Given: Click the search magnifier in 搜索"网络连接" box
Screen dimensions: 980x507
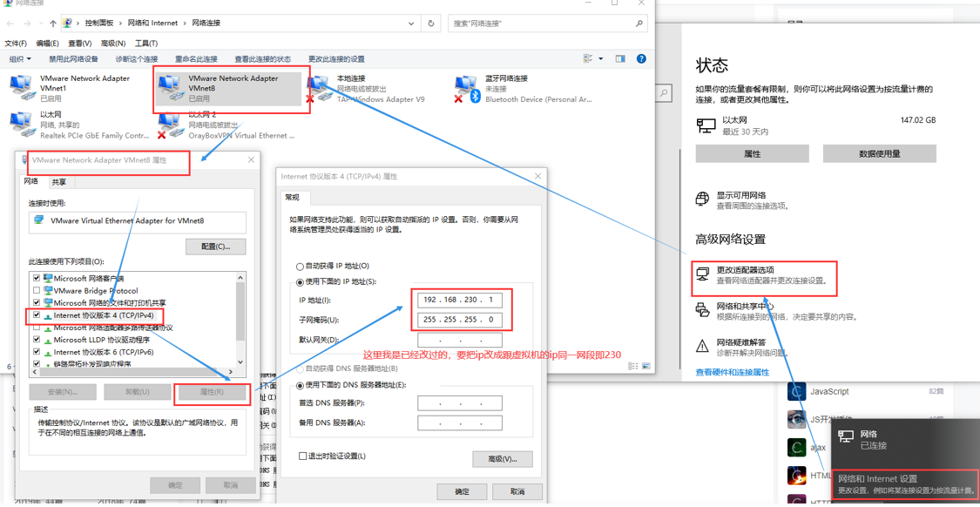Looking at the screenshot, I should click(x=639, y=24).
